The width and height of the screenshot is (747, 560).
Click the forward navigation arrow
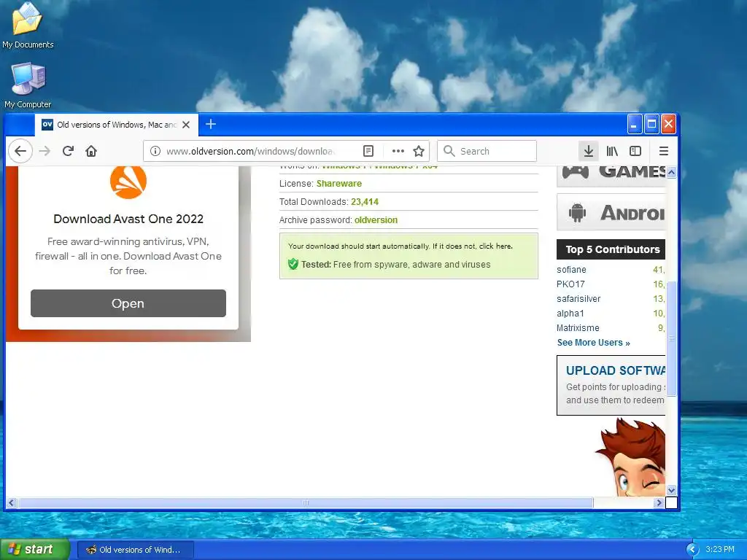click(x=44, y=151)
